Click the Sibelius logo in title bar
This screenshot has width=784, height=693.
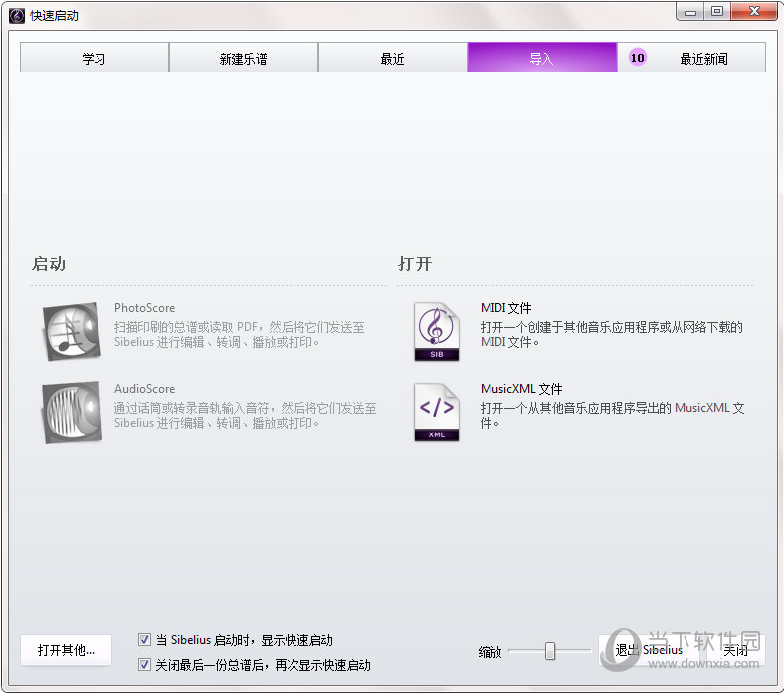click(17, 16)
